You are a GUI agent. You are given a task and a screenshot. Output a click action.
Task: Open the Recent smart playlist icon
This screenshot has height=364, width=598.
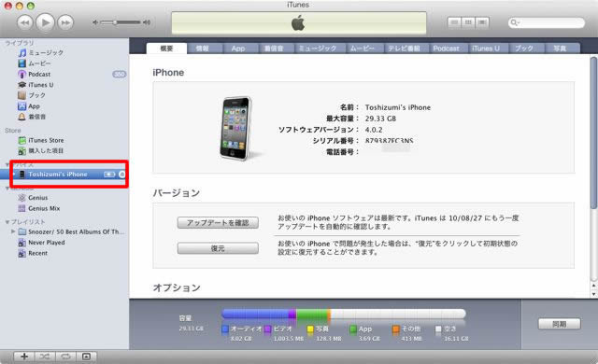tap(22, 253)
